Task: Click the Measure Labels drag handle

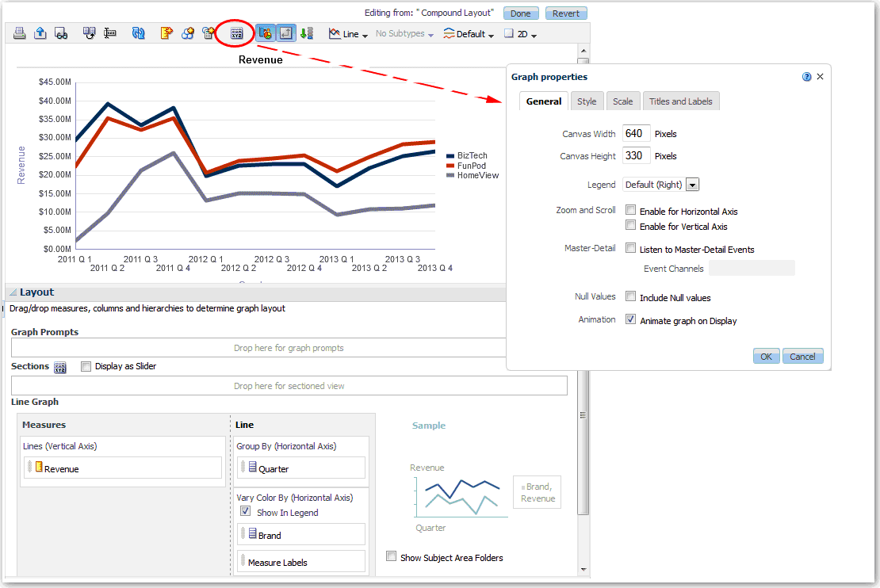Action: pyautogui.click(x=243, y=560)
